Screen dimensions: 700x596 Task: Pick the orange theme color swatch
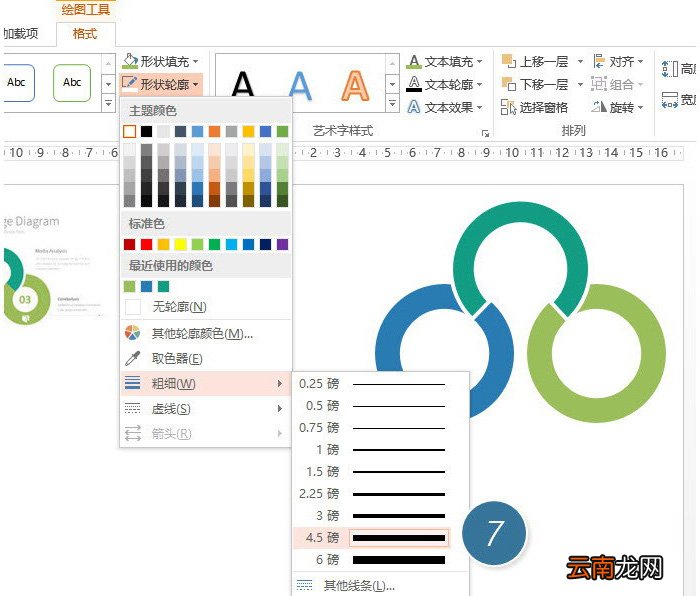pos(214,131)
